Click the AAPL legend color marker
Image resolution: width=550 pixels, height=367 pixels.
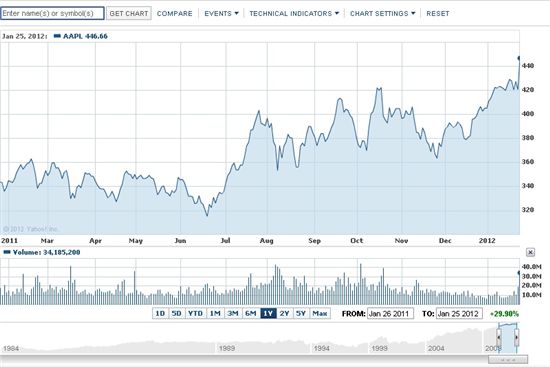click(x=57, y=36)
